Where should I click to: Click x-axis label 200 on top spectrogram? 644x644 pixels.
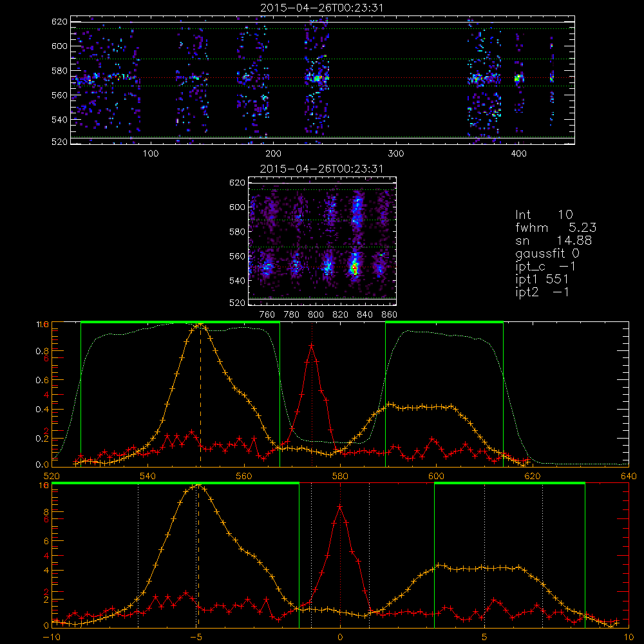273,153
